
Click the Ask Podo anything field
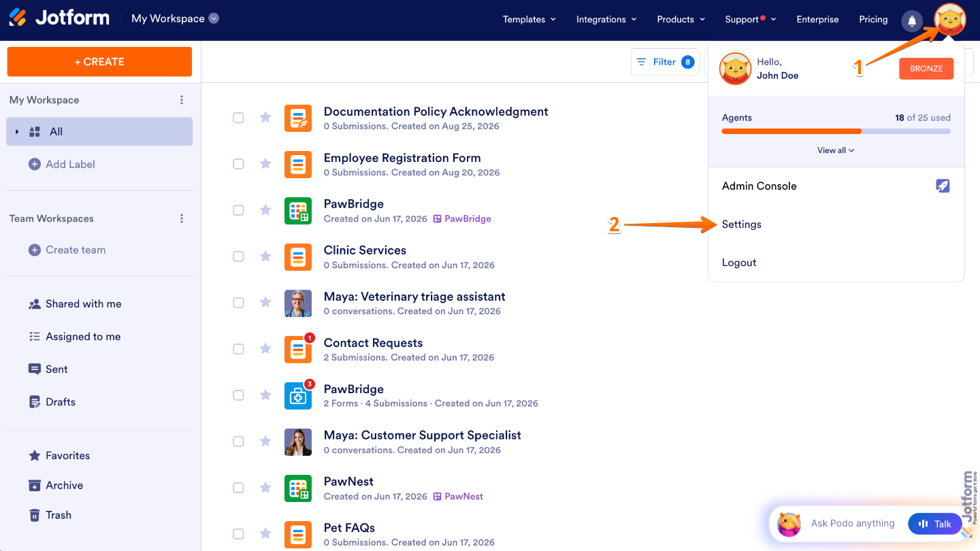[853, 524]
